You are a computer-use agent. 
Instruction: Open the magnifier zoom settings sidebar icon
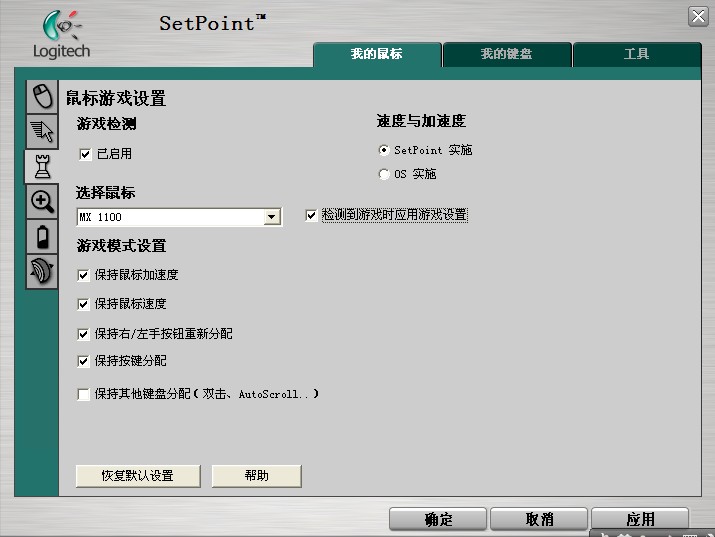(x=42, y=201)
